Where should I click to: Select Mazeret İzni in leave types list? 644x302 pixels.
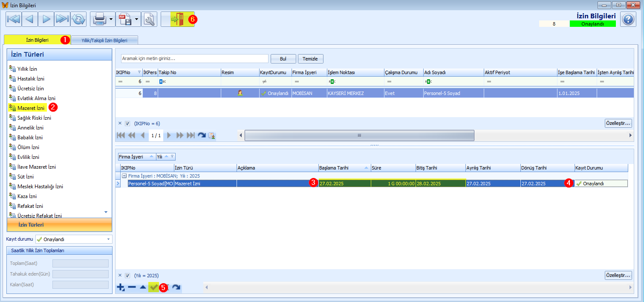[31, 108]
